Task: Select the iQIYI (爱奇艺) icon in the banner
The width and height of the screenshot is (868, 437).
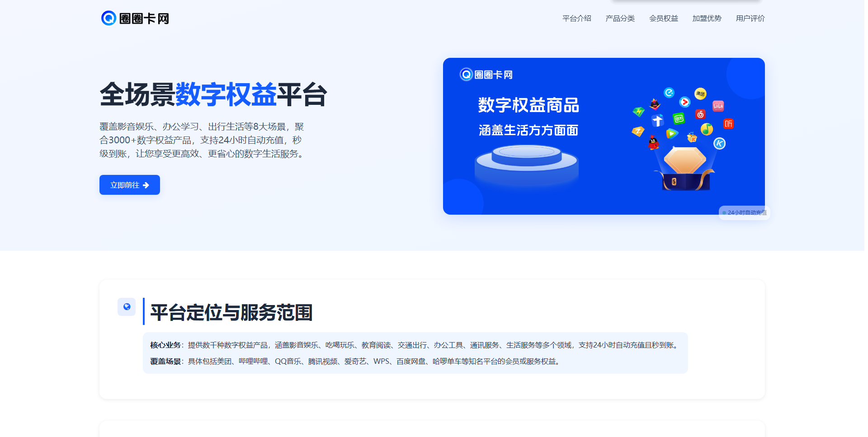Action: (679, 118)
